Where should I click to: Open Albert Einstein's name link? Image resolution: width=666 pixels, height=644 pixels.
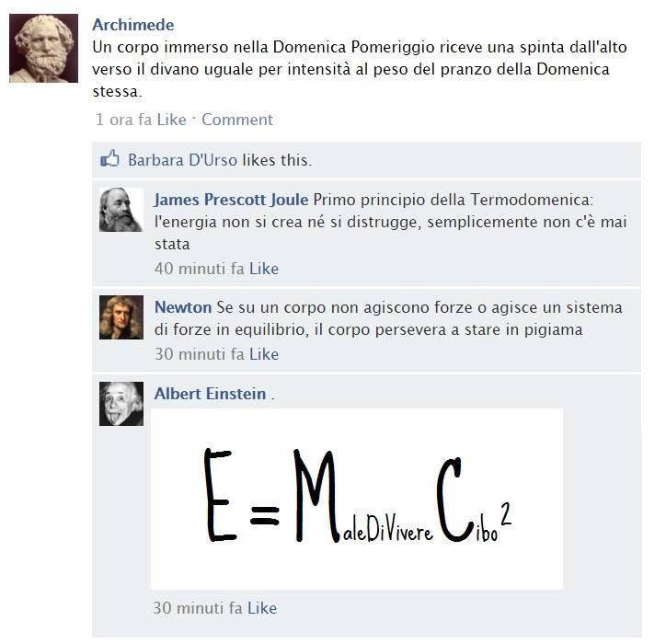pyautogui.click(x=210, y=394)
